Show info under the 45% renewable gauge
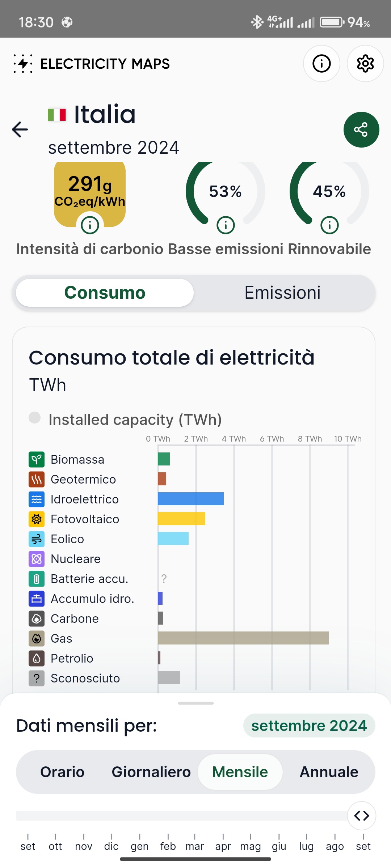This screenshot has height=868, width=391. coord(329,225)
